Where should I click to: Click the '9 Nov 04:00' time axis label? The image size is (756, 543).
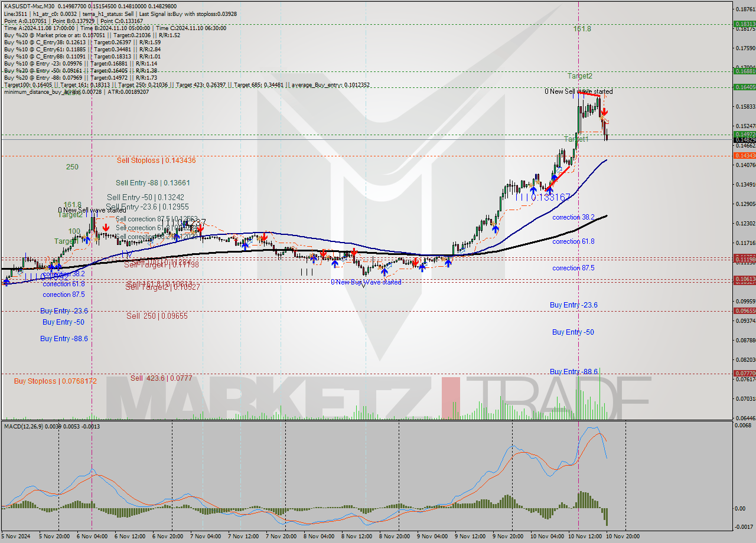[433, 537]
